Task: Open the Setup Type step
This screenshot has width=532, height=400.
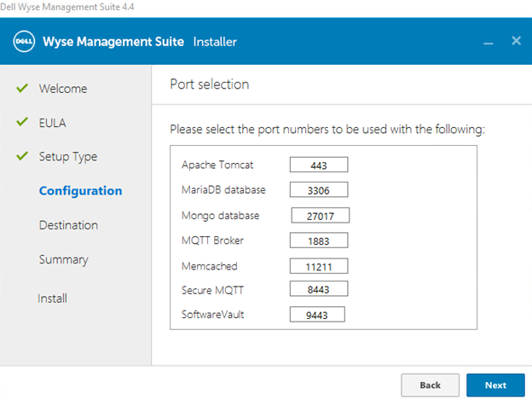Action: pyautogui.click(x=67, y=157)
